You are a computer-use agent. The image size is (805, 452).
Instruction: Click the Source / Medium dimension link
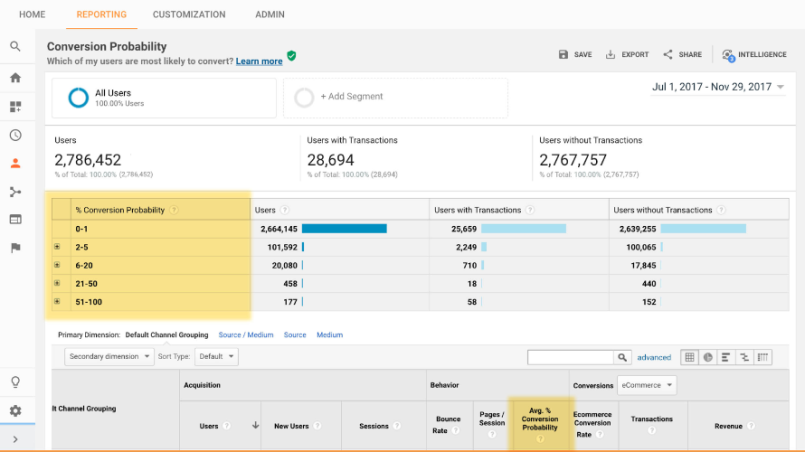click(x=246, y=335)
